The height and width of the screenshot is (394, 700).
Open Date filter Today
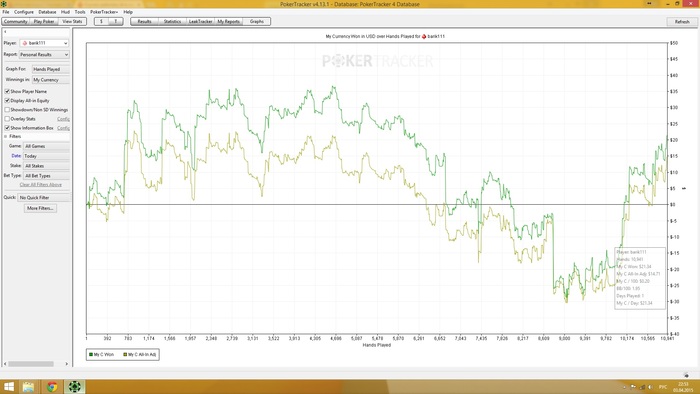(46, 156)
